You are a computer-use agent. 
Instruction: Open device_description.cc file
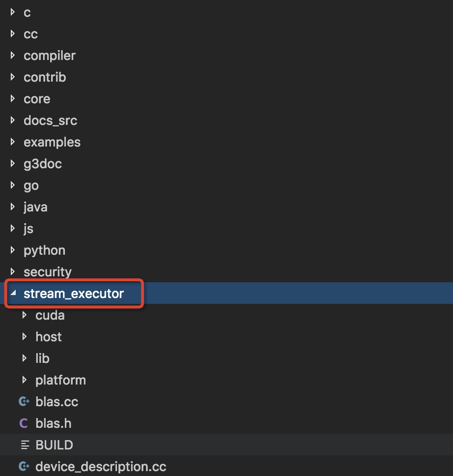pyautogui.click(x=101, y=467)
